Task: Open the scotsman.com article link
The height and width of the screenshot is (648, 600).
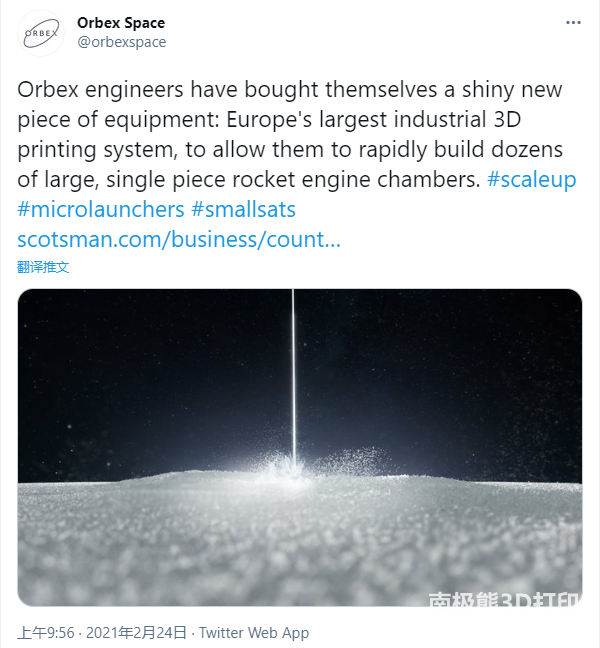Action: point(179,240)
